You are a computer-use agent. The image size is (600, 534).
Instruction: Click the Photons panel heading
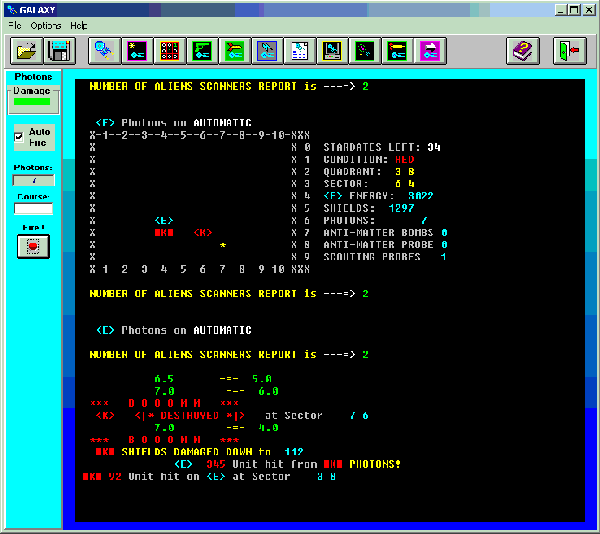pyautogui.click(x=33, y=77)
